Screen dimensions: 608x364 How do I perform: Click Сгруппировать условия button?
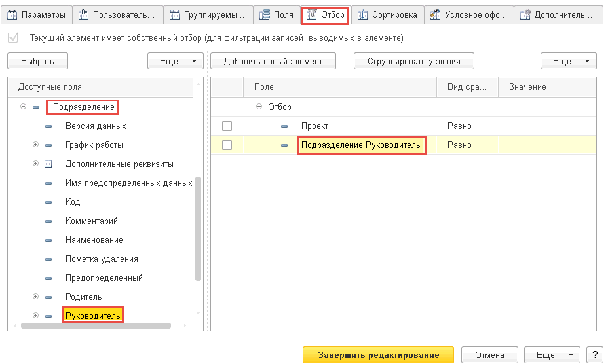413,61
